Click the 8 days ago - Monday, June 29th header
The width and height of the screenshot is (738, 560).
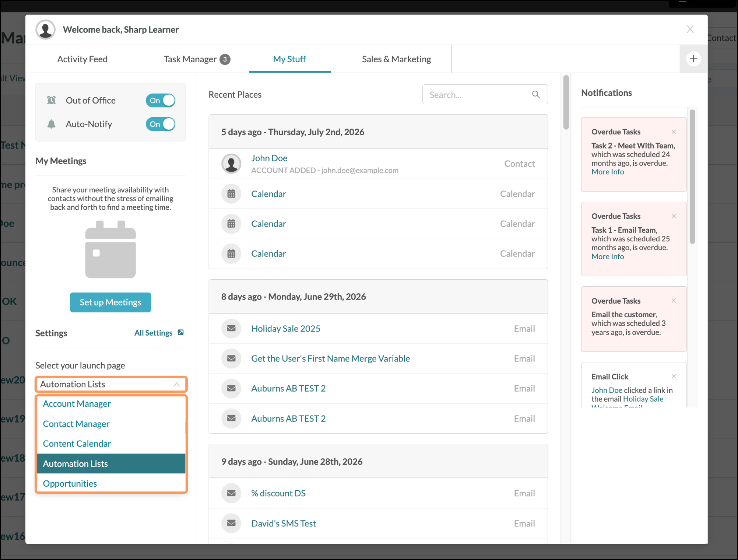click(x=378, y=297)
